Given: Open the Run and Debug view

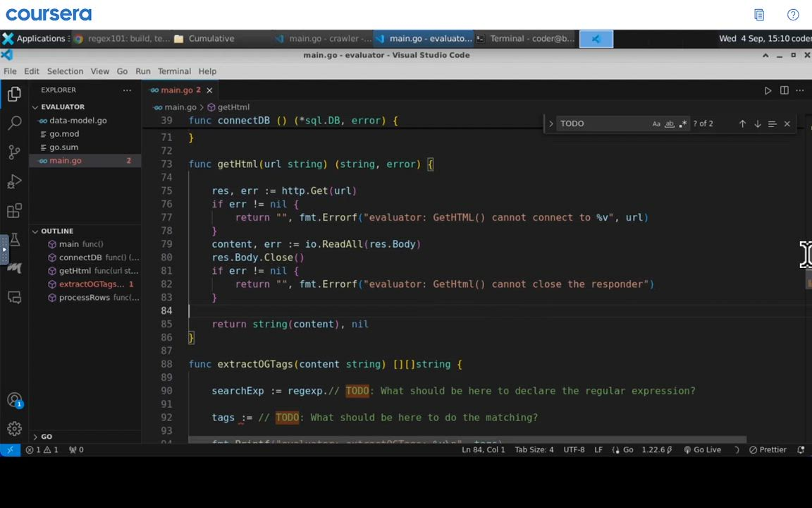Looking at the screenshot, I should tap(15, 182).
